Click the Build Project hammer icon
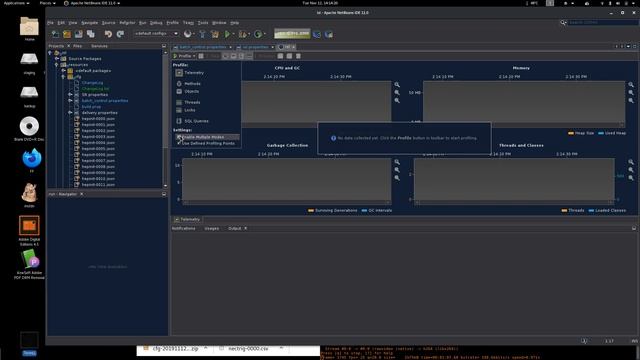This screenshot has width=640, height=360. (202, 34)
